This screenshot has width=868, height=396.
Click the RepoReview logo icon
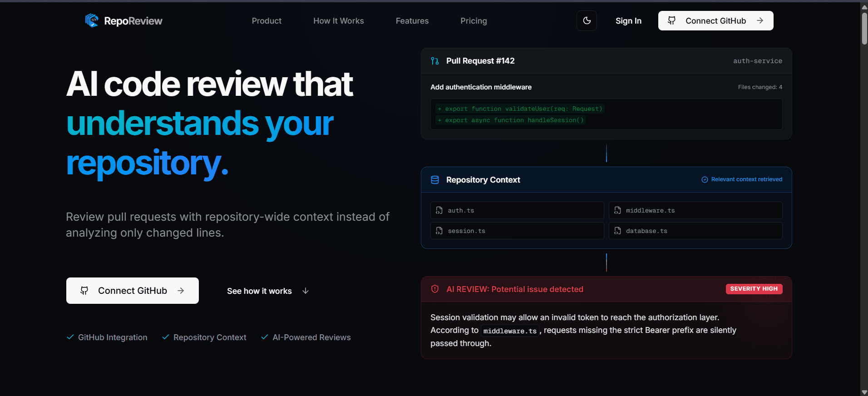(x=92, y=20)
